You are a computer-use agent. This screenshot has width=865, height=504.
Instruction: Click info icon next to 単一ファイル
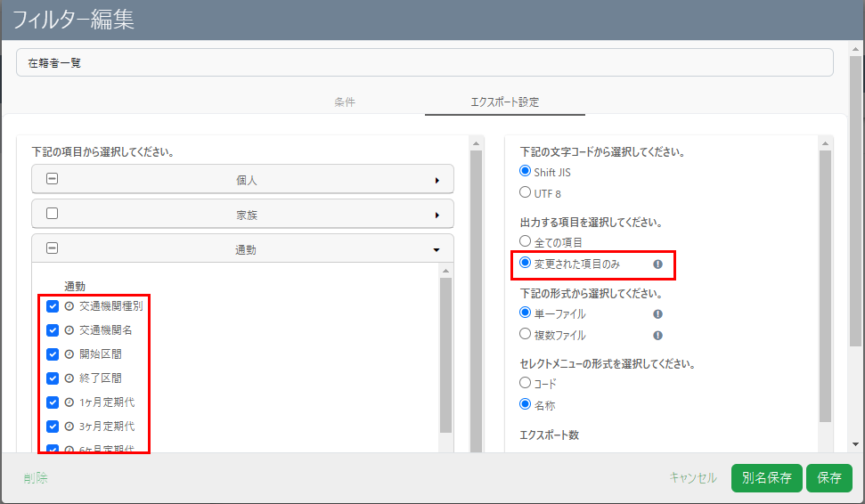point(657,314)
